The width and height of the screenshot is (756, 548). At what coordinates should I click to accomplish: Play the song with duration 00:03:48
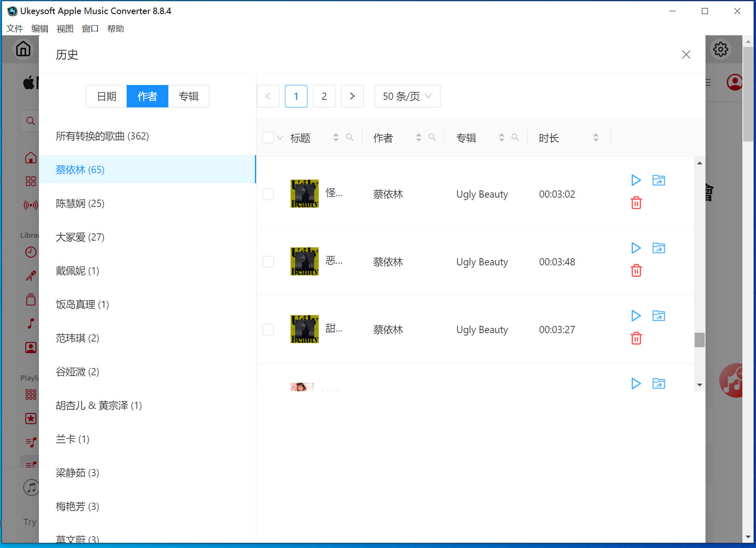click(x=636, y=248)
